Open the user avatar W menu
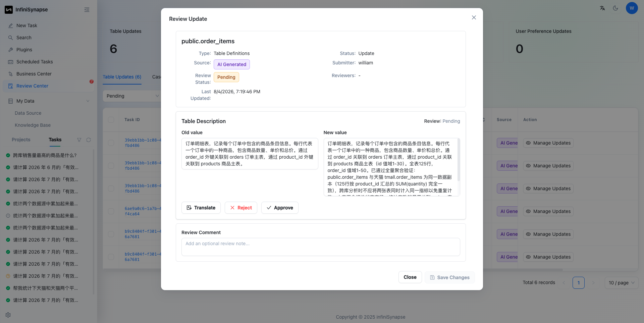 (x=632, y=8)
